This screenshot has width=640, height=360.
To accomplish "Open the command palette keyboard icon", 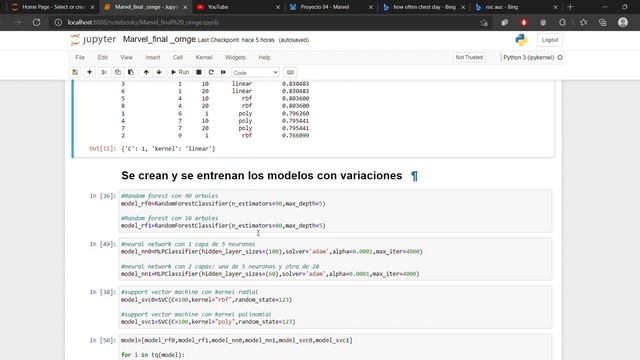I will (290, 72).
